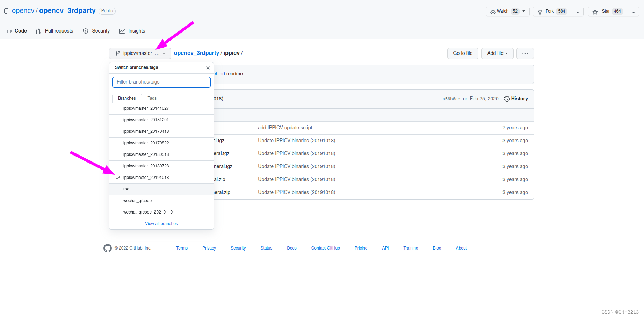
Task: Expand the dropdown arrow next to Fork
Action: [x=578, y=12]
